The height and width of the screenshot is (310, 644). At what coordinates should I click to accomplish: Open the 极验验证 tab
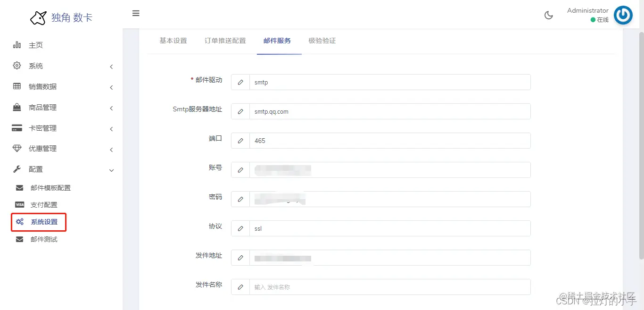pos(322,41)
